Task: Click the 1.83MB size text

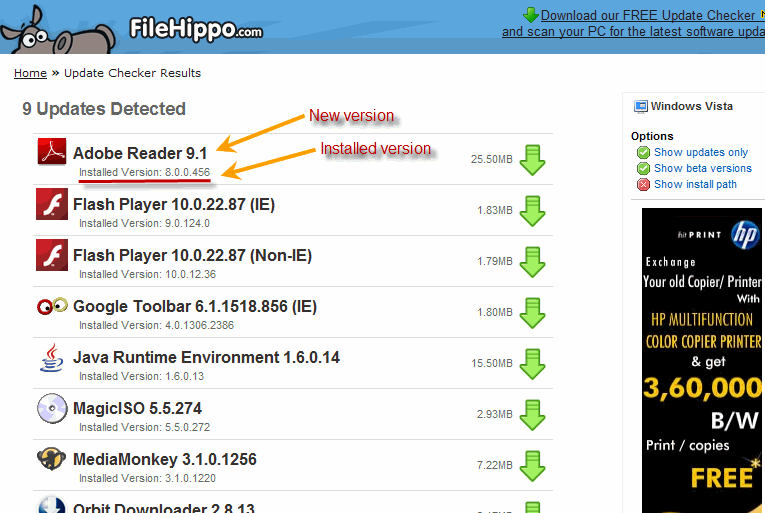Action: (x=495, y=210)
